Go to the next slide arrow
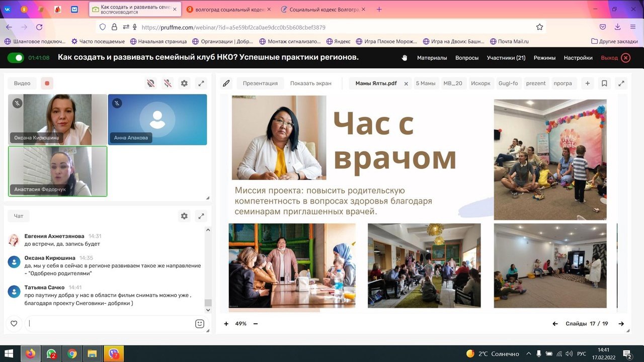The width and height of the screenshot is (644, 362). pyautogui.click(x=621, y=324)
